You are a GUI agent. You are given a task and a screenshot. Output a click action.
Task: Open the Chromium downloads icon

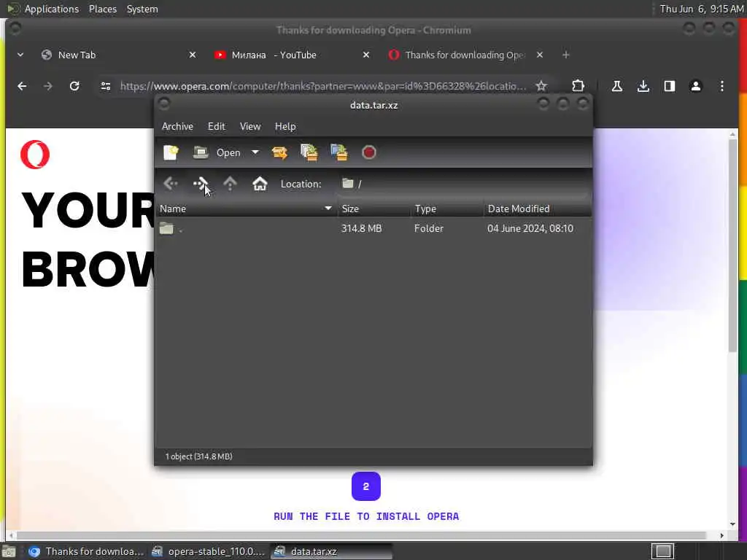click(x=643, y=86)
